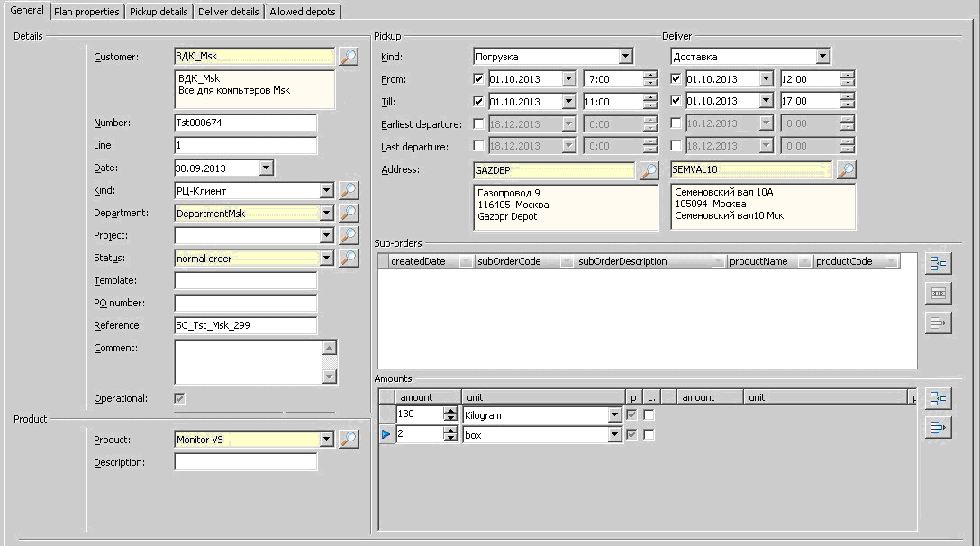
Task: Click the middle Sub-orders side button
Action: [x=939, y=293]
